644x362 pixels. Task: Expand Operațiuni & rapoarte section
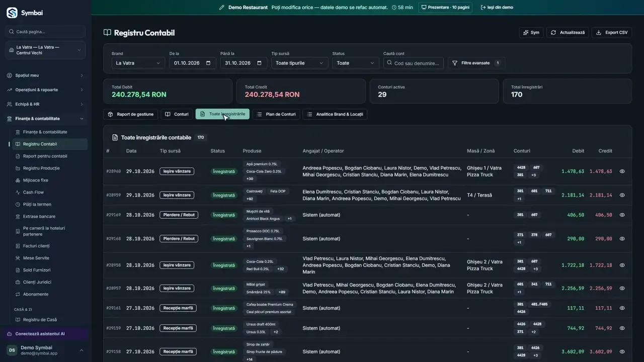coord(45,90)
